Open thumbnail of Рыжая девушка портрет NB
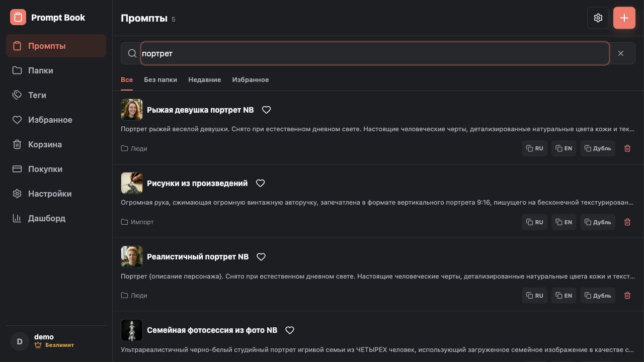 (132, 110)
